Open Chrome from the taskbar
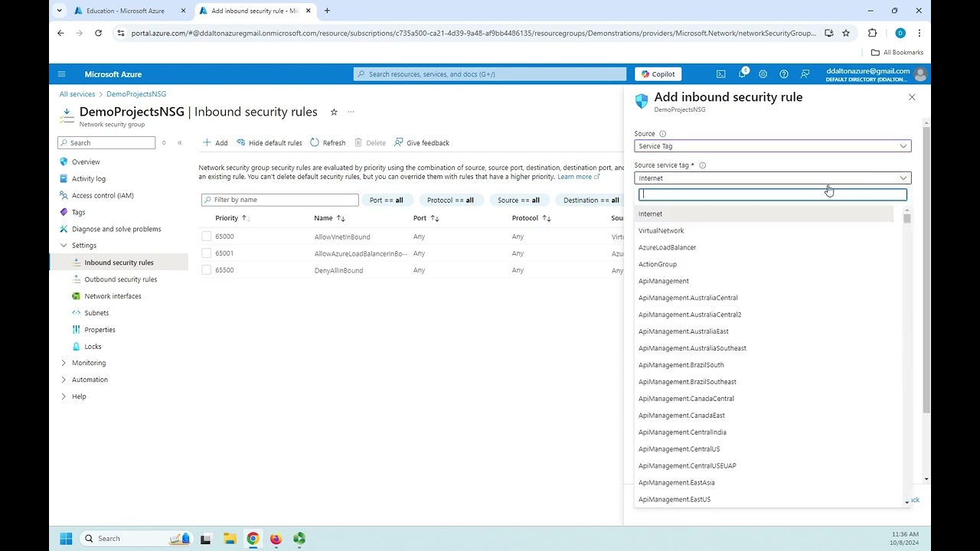This screenshot has width=980, height=551. [253, 539]
